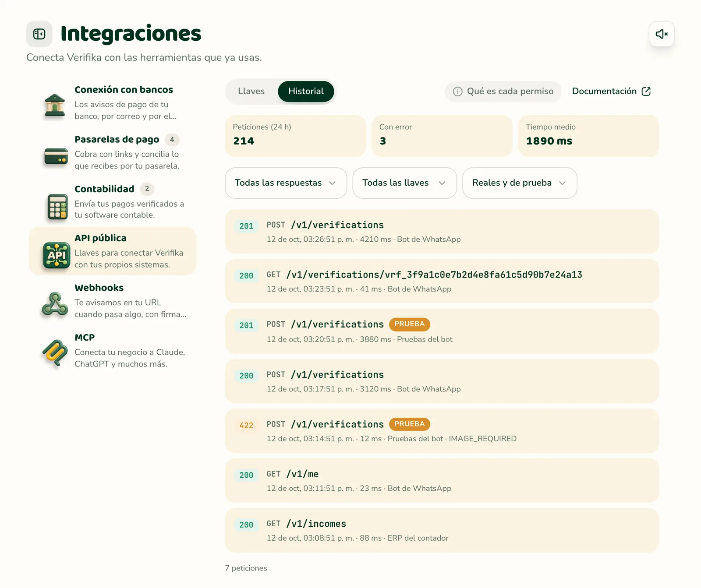Click the info icon in permisos pill

[457, 92]
